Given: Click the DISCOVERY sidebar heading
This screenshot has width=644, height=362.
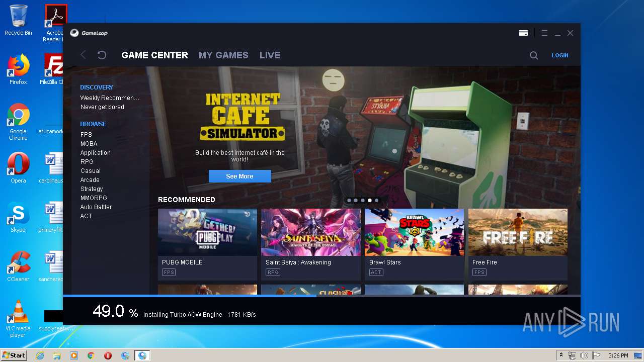Looking at the screenshot, I should pyautogui.click(x=97, y=87).
